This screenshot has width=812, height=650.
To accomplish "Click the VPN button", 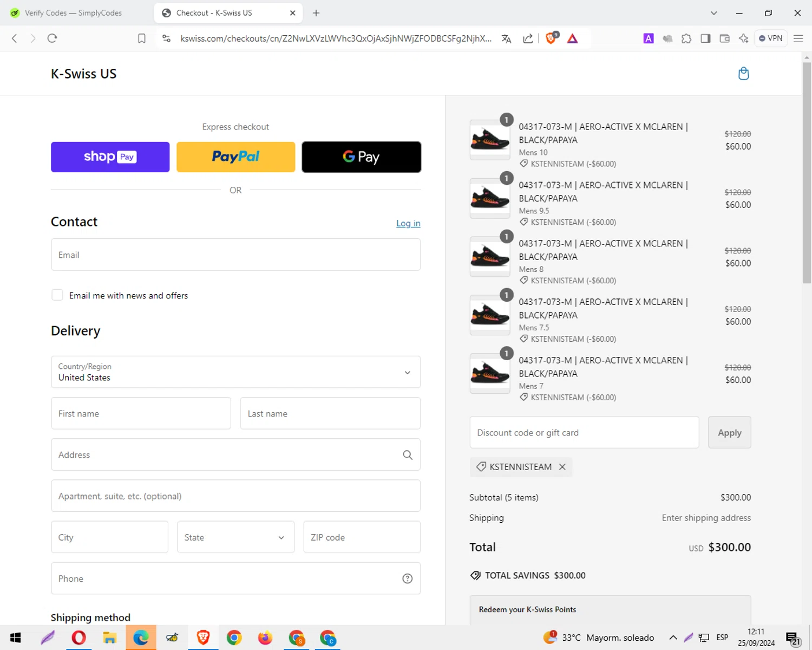I will pyautogui.click(x=770, y=38).
